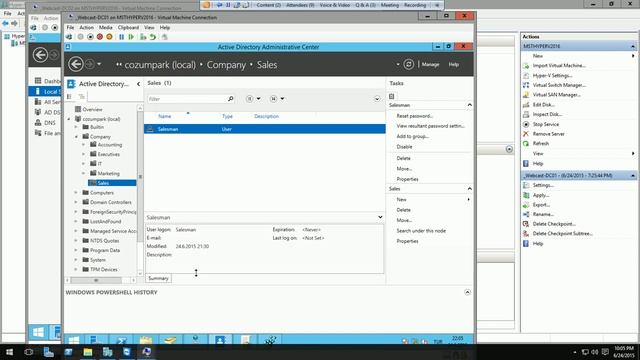Click the host Windows Start button
Viewport: 640px width, 360px height.
pyautogui.click(x=9, y=352)
